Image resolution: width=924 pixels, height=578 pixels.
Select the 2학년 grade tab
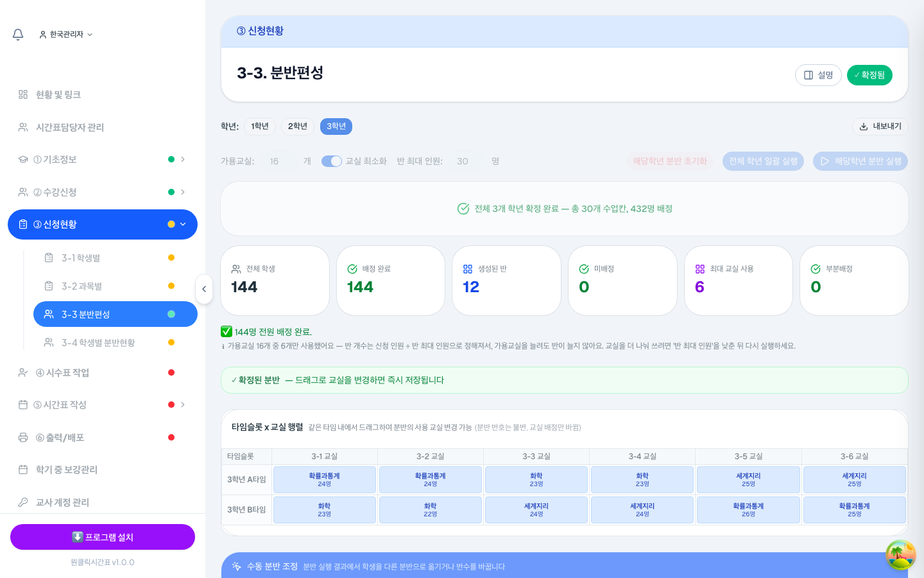pyautogui.click(x=297, y=127)
